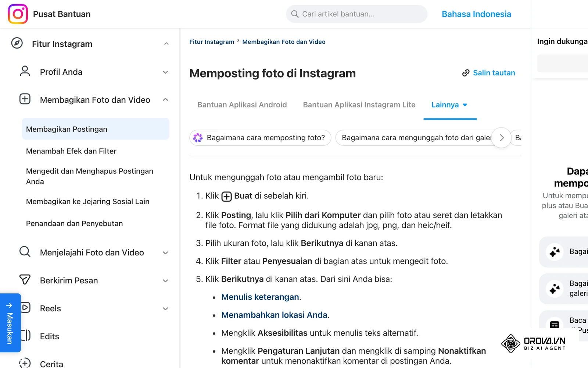Image resolution: width=588 pixels, height=368 pixels.
Task: Click the sparkle AI icon on photo question chip
Action: (x=198, y=138)
